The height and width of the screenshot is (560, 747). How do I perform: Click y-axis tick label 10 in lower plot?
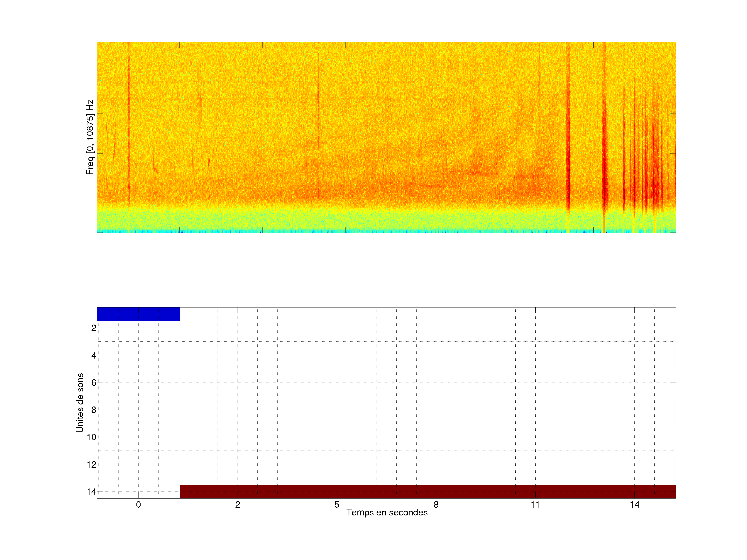point(92,437)
